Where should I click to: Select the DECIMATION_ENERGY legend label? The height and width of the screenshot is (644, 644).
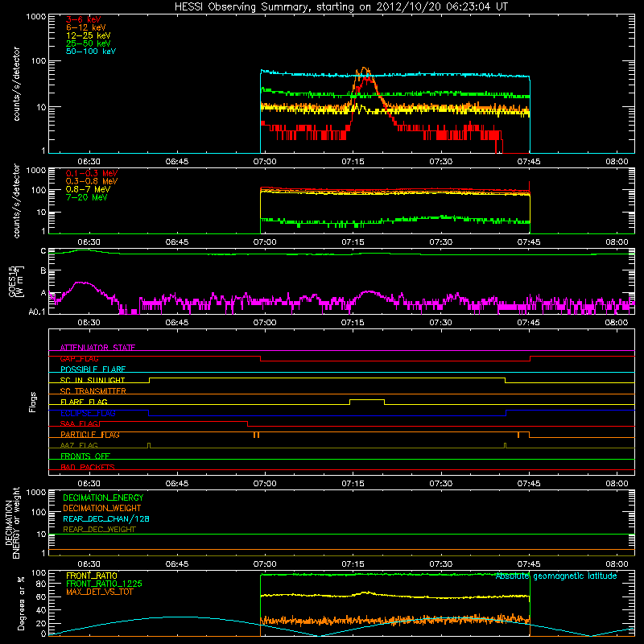click(103, 497)
